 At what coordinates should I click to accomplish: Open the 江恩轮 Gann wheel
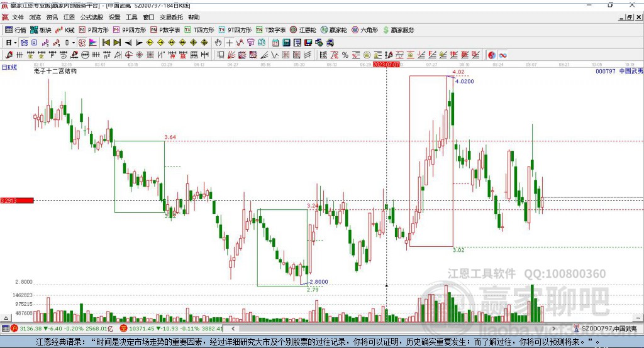coord(303,30)
